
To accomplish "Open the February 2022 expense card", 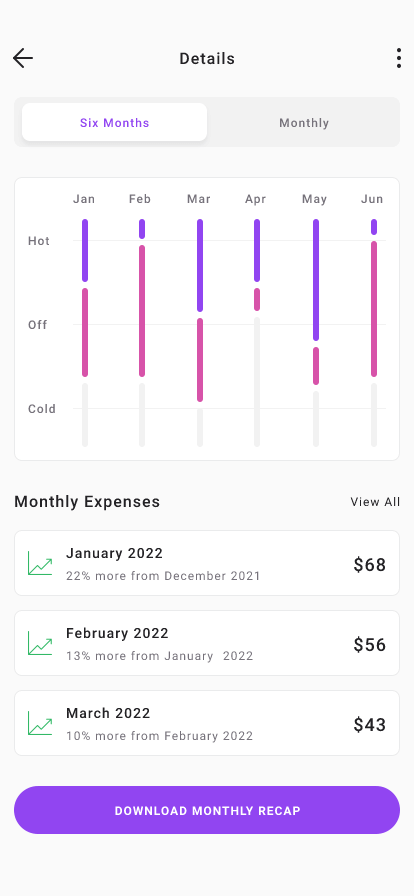I will 207,643.
